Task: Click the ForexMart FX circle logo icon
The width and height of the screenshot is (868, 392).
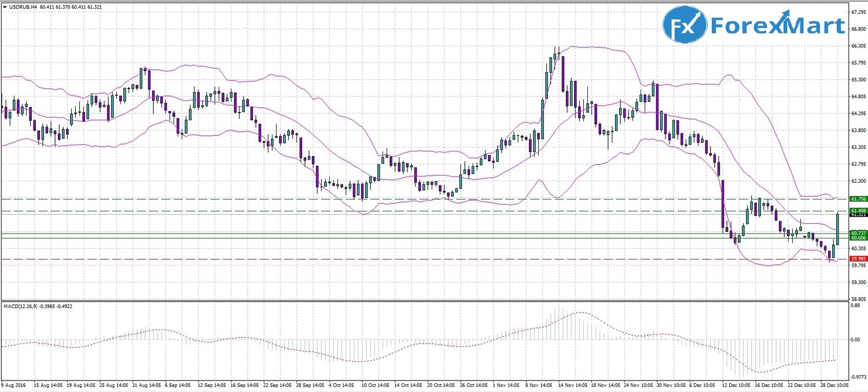Action: click(685, 25)
